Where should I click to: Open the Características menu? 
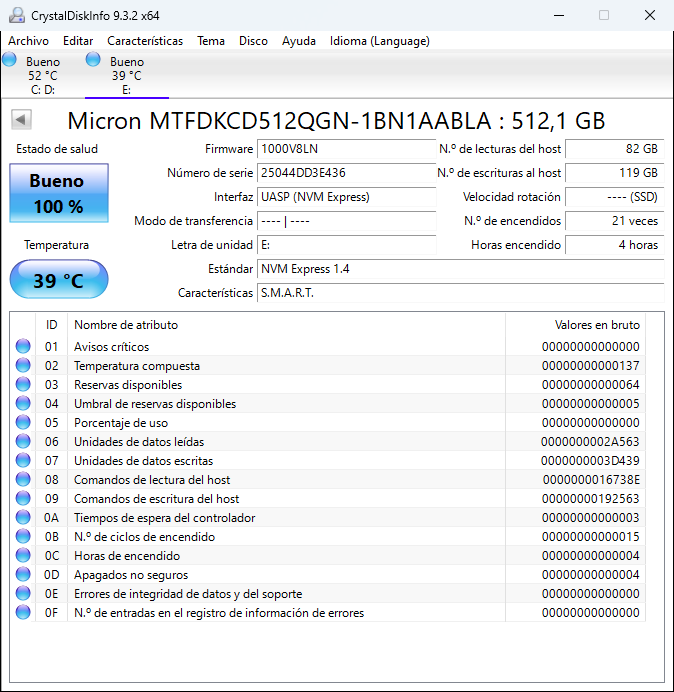145,41
